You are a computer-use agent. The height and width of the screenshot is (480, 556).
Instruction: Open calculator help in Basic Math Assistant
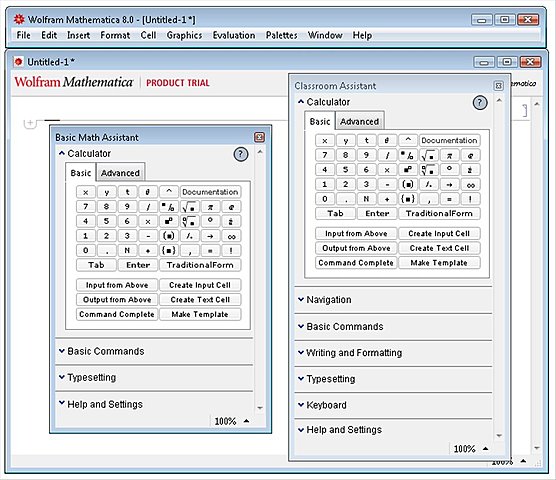[241, 154]
